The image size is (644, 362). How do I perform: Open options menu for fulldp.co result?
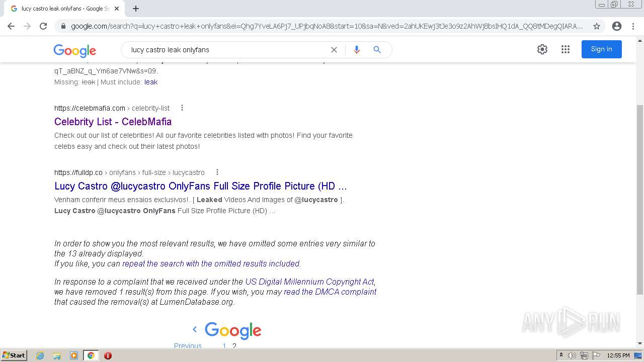click(217, 172)
